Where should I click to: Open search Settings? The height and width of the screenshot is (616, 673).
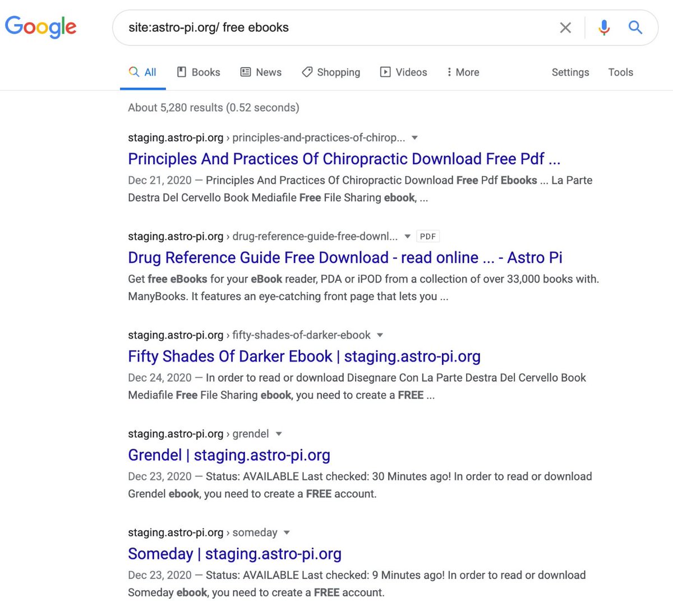(x=570, y=72)
